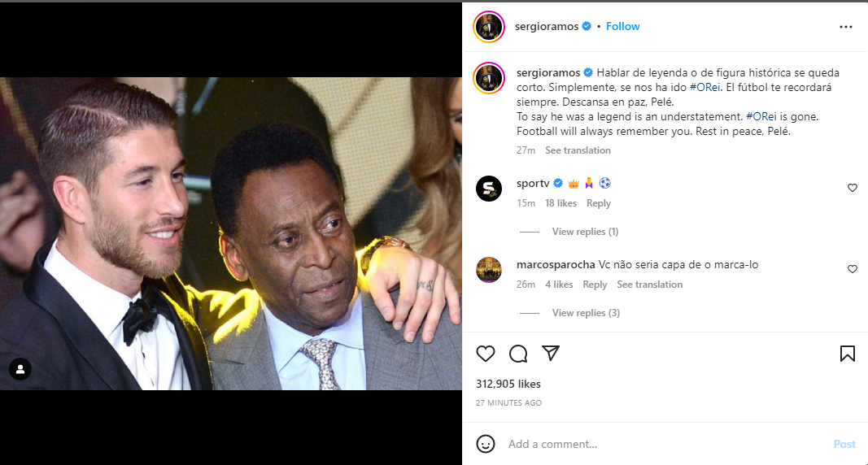The height and width of the screenshot is (465, 868).
Task: Like the post with the heart icon
Action: click(486, 354)
